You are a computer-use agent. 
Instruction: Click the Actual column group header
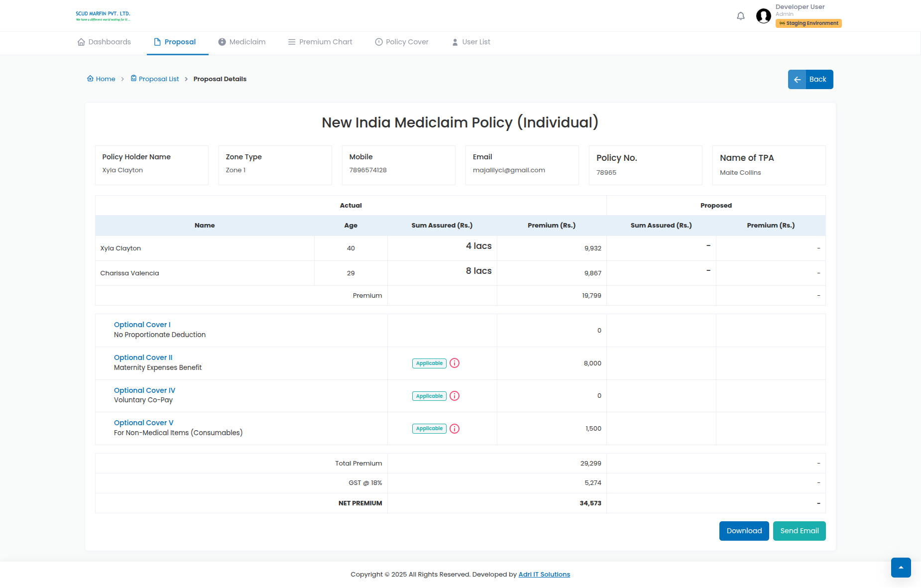click(x=350, y=205)
